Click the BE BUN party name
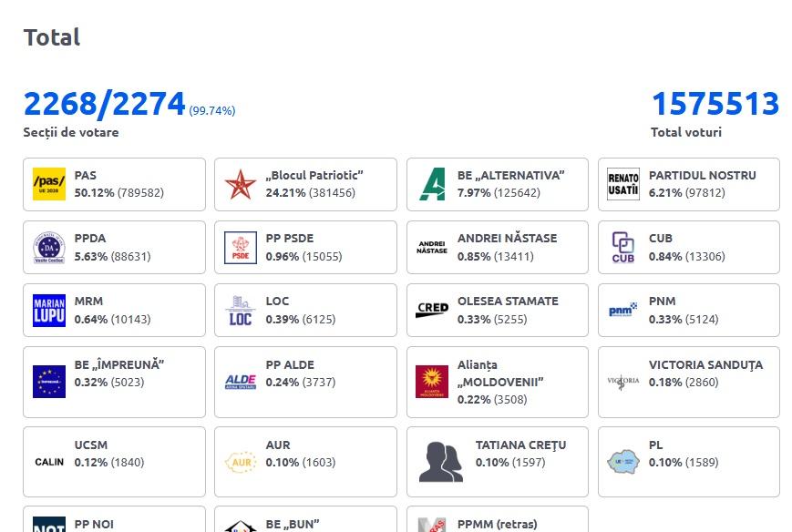Screen dimensions: 792x532 point(293,525)
